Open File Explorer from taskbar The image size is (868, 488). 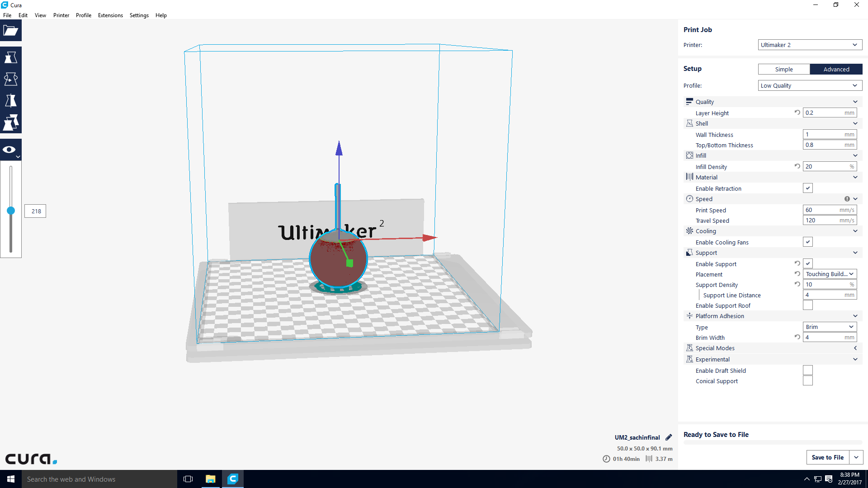click(211, 479)
